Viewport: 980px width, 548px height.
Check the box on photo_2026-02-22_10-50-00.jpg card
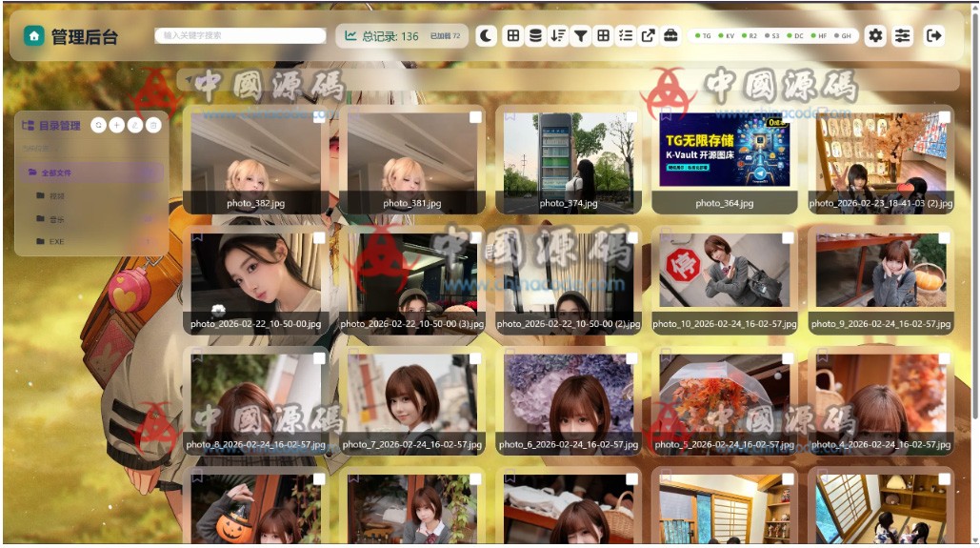pyautogui.click(x=319, y=237)
